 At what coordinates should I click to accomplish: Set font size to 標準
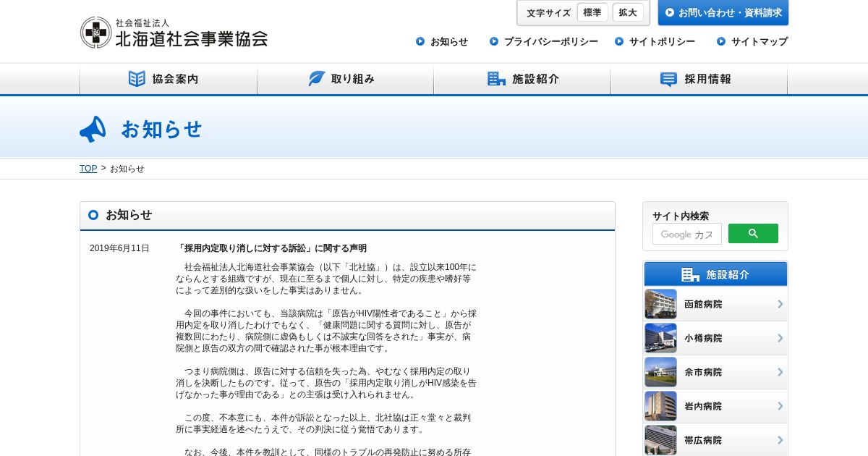tap(592, 12)
